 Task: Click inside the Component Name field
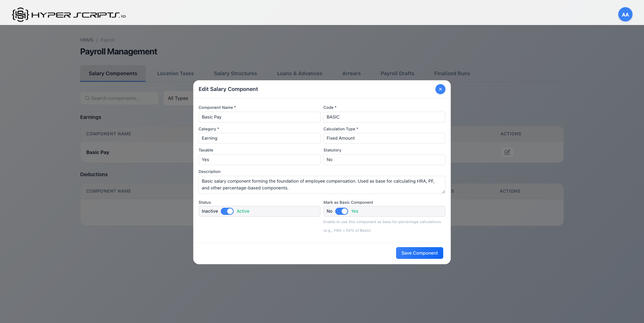pos(259,117)
